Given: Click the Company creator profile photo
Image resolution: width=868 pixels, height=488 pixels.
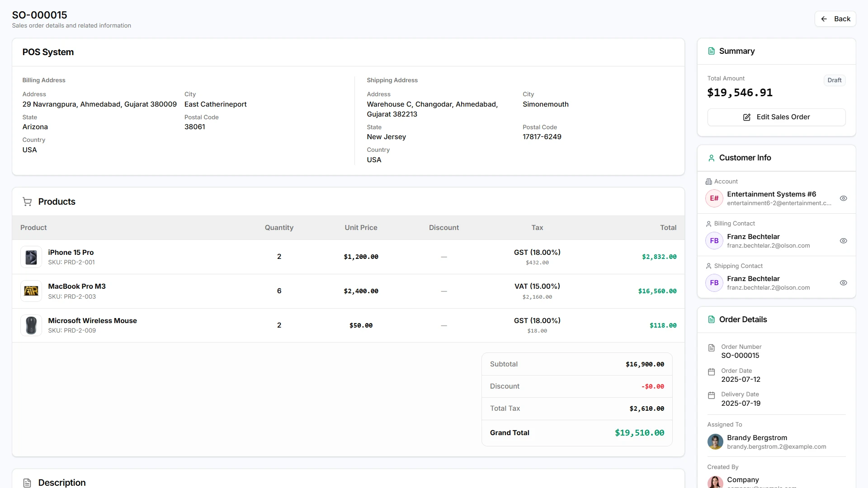Looking at the screenshot, I should [x=715, y=482].
